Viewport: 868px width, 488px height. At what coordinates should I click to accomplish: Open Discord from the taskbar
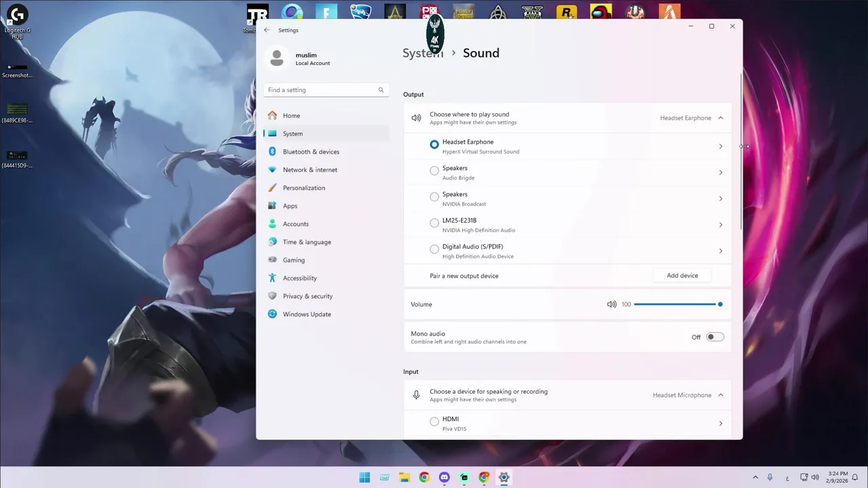coord(444,477)
